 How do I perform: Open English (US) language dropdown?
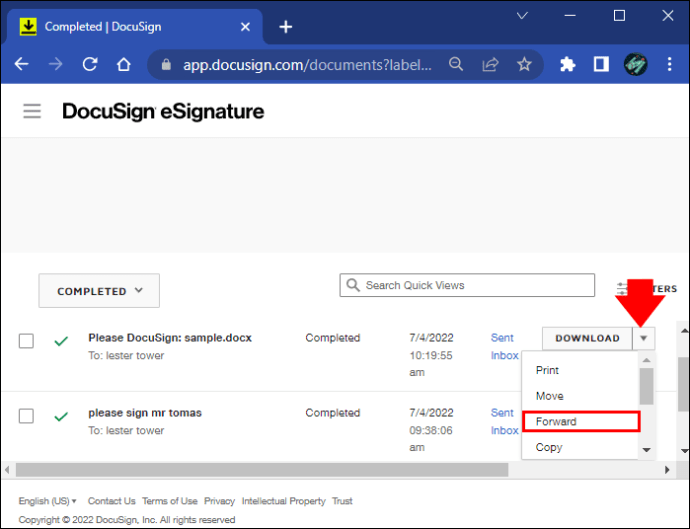(48, 501)
